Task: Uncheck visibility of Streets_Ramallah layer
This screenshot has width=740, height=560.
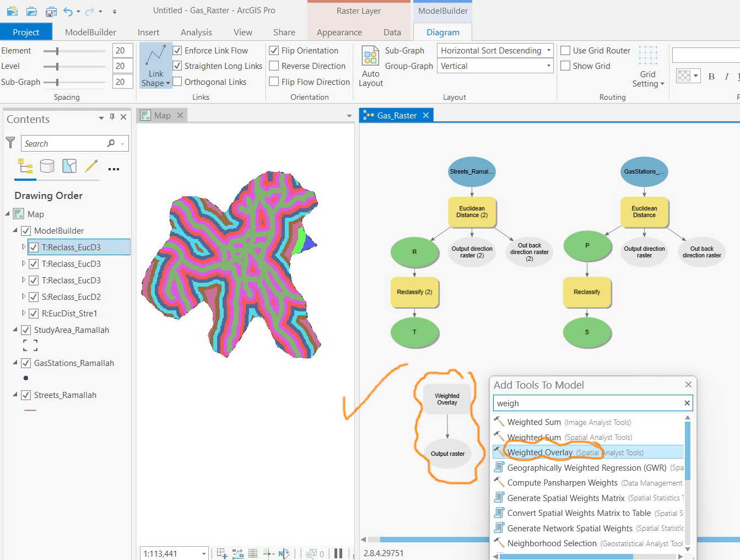Action: point(25,395)
